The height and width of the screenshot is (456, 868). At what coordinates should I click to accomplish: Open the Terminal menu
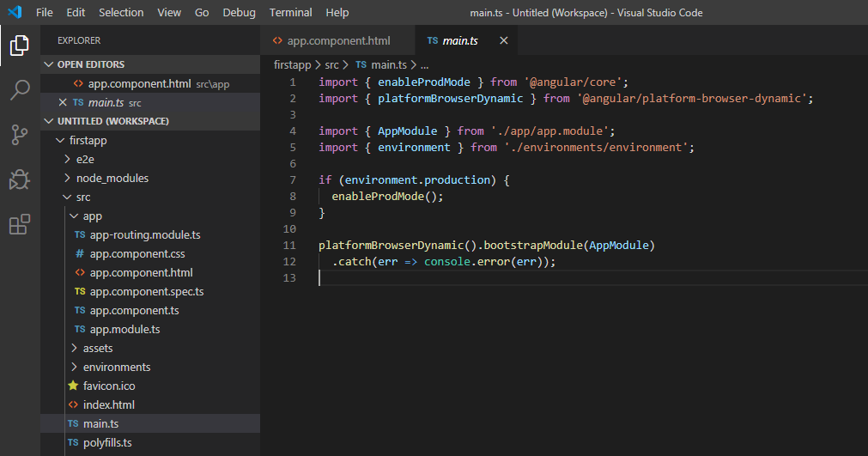(291, 12)
